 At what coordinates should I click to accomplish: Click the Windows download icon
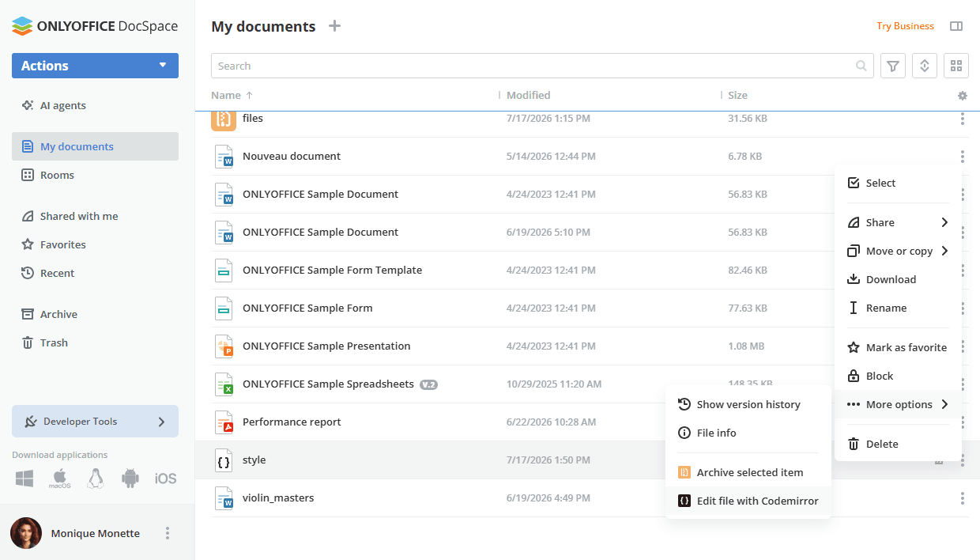pyautogui.click(x=24, y=478)
